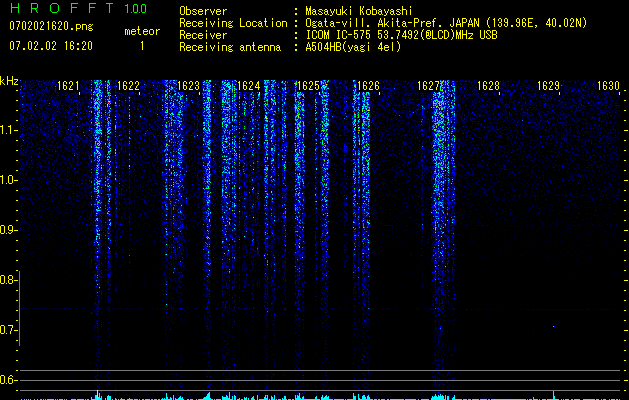
Task: Click the observer name Masayuki Kobayashi
Action: coord(359,11)
